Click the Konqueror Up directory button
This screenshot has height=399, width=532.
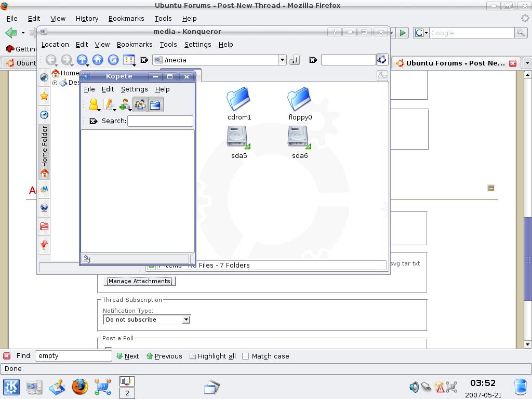pyautogui.click(x=82, y=60)
